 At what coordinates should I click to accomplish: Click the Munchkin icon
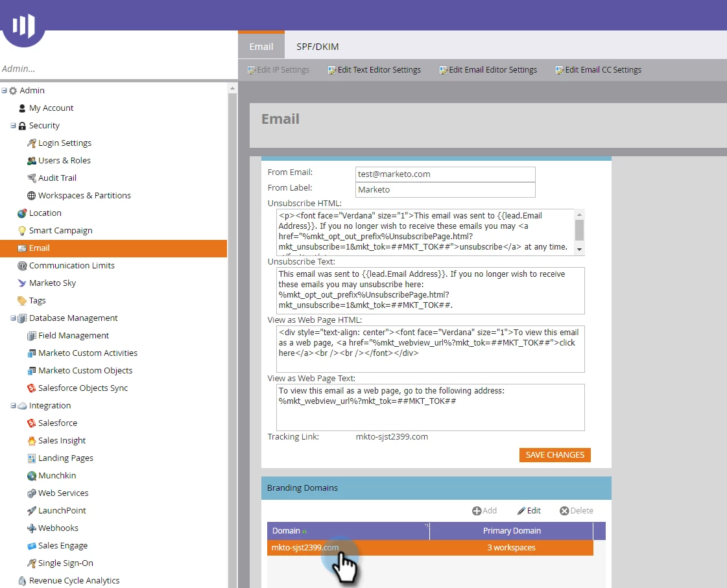click(x=32, y=476)
